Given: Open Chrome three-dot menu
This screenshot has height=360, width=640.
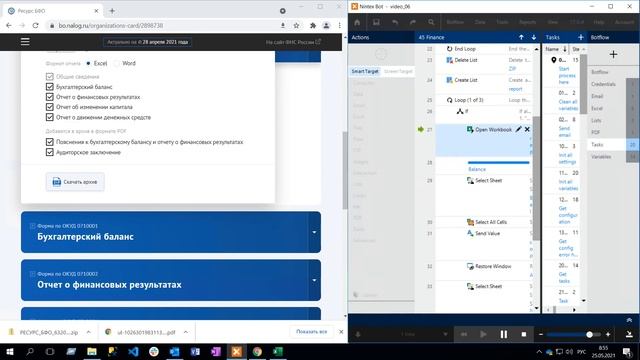Looking at the screenshot, I should [x=339, y=25].
